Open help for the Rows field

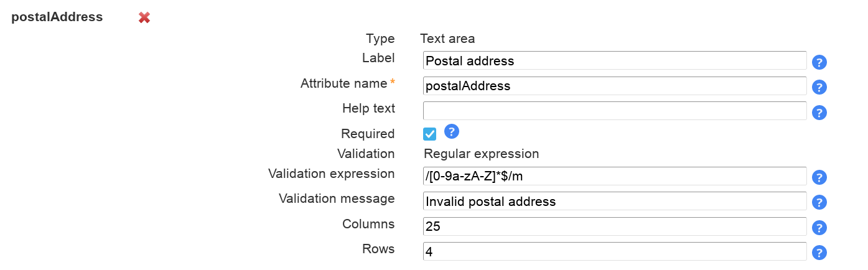click(x=819, y=253)
